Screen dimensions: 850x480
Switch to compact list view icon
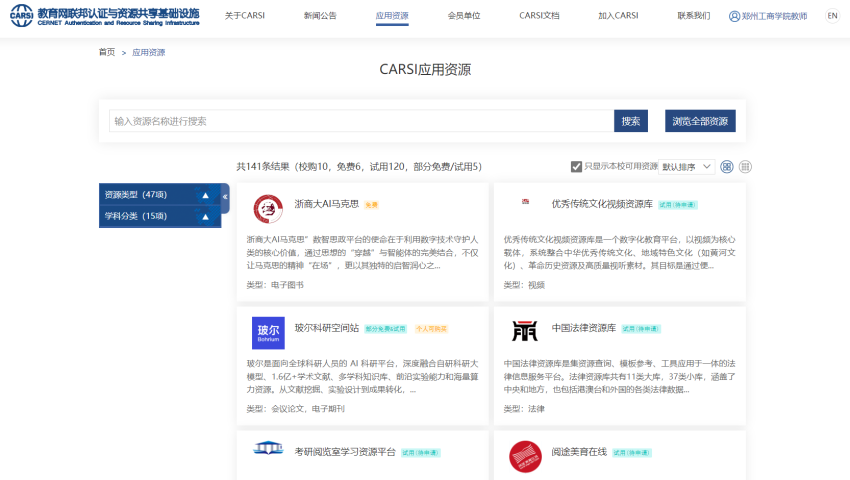(x=745, y=167)
